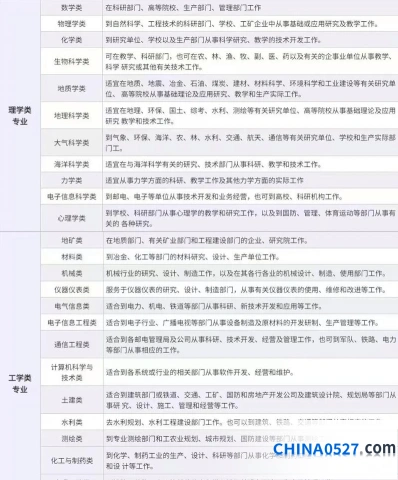This screenshot has height=480, width=398.
Task: Select the 海洋科学类 row label
Action: click(x=72, y=164)
